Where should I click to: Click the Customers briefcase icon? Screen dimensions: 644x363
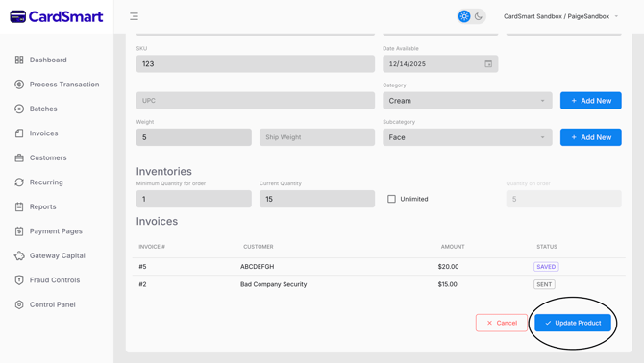click(x=19, y=157)
